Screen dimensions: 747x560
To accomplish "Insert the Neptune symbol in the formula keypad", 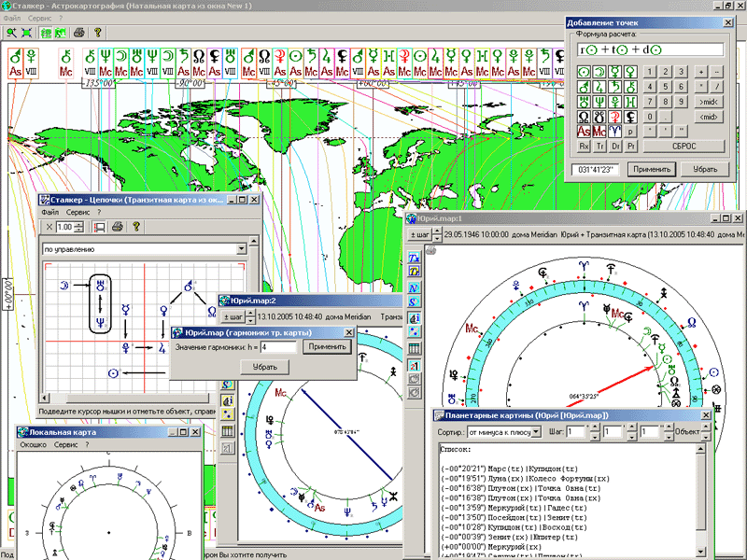I will click(599, 102).
